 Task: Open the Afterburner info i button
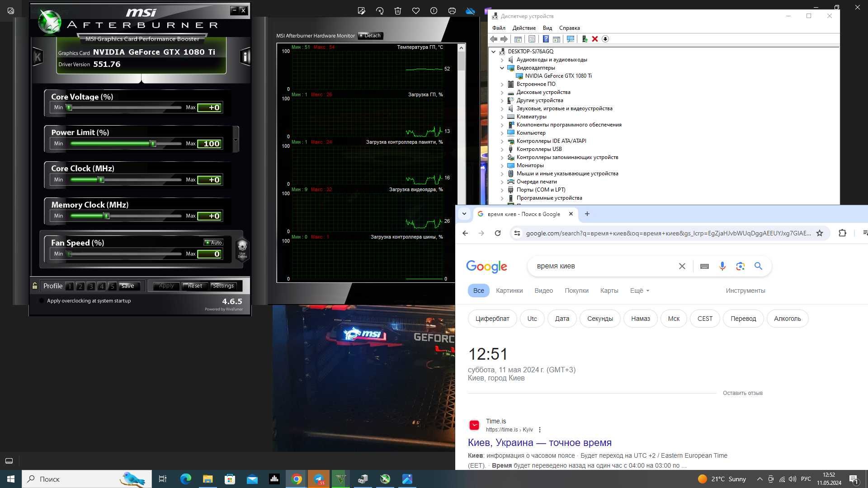tap(245, 56)
